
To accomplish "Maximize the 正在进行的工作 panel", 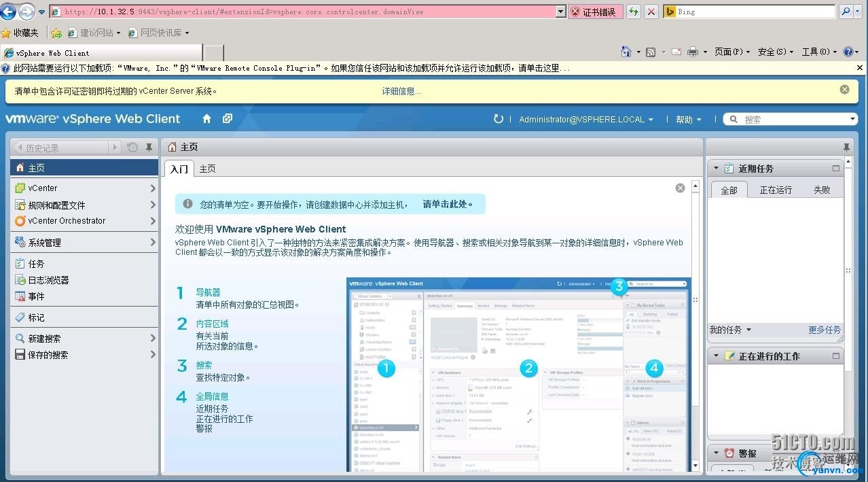I will 836,356.
